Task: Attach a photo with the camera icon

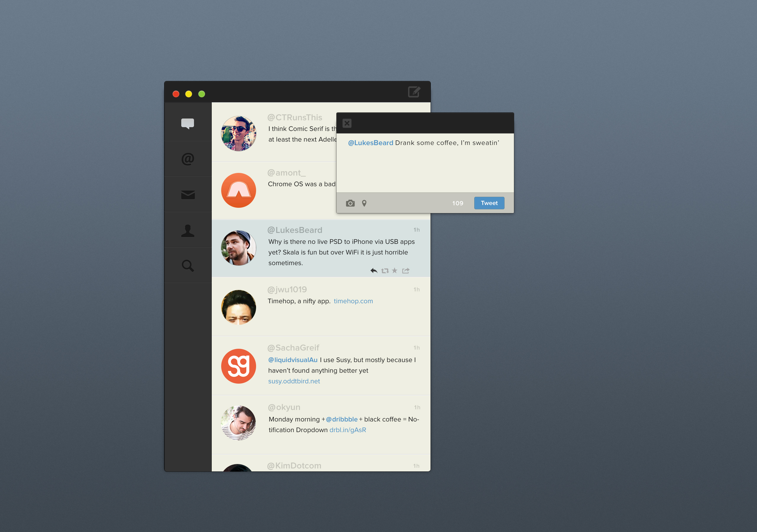Action: coord(350,203)
